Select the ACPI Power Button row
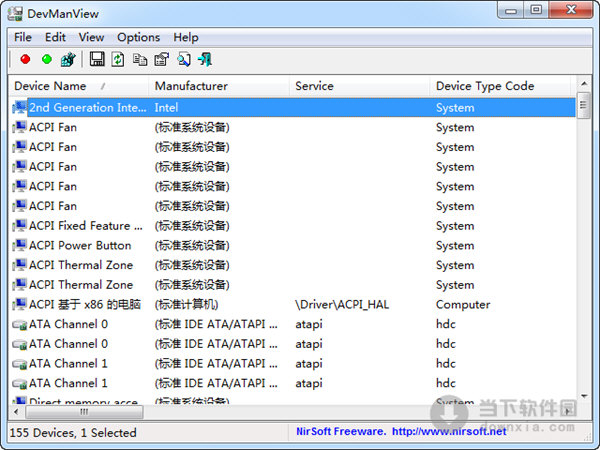600x450 pixels. click(293, 245)
